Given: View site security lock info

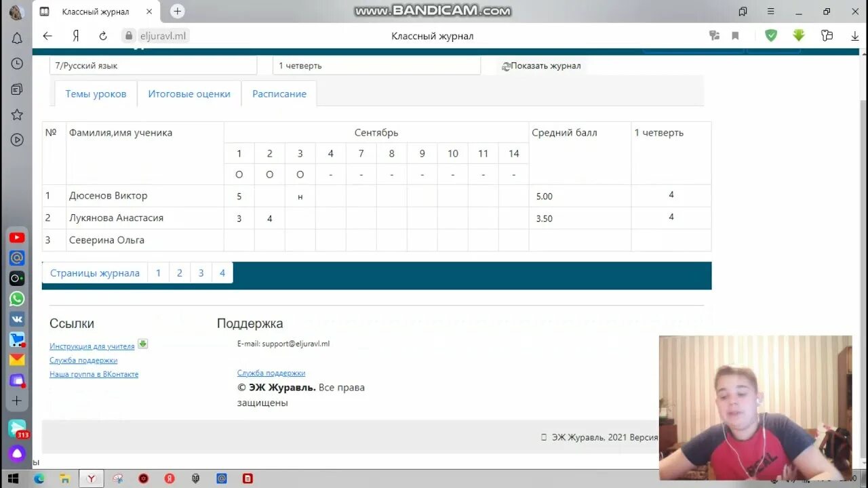Looking at the screenshot, I should [x=127, y=36].
